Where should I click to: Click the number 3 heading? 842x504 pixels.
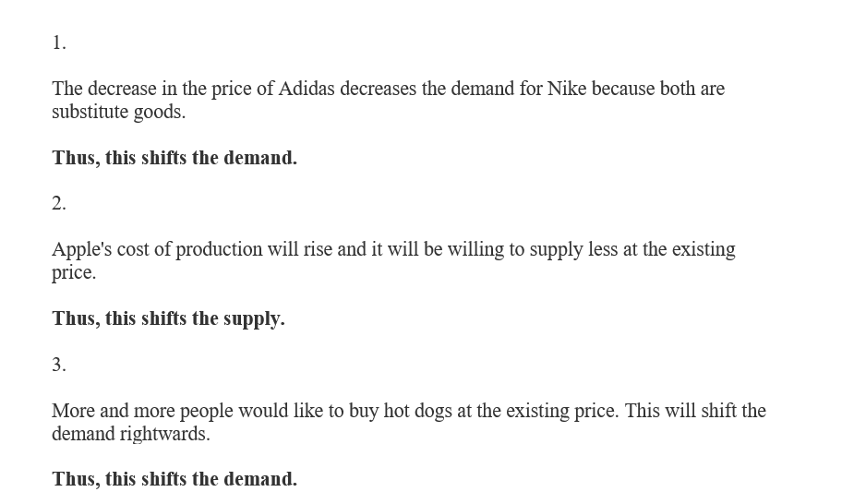tap(59, 365)
